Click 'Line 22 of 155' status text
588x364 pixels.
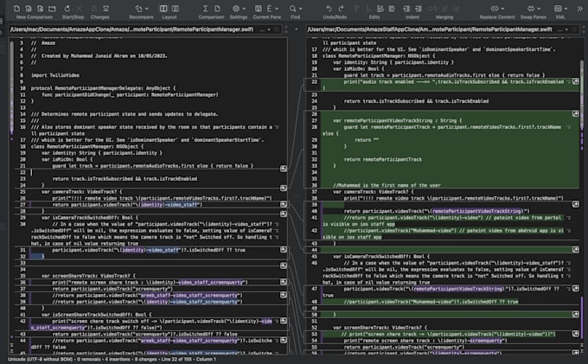click(177, 359)
